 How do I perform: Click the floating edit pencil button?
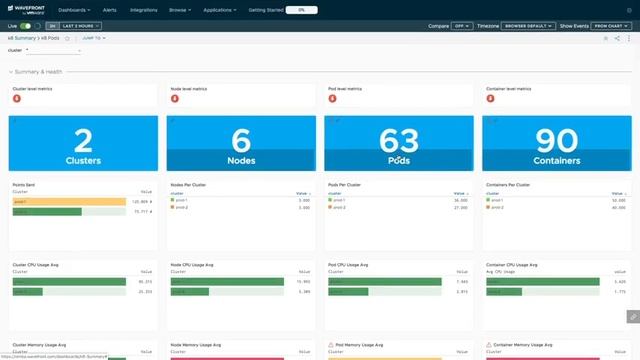click(633, 316)
